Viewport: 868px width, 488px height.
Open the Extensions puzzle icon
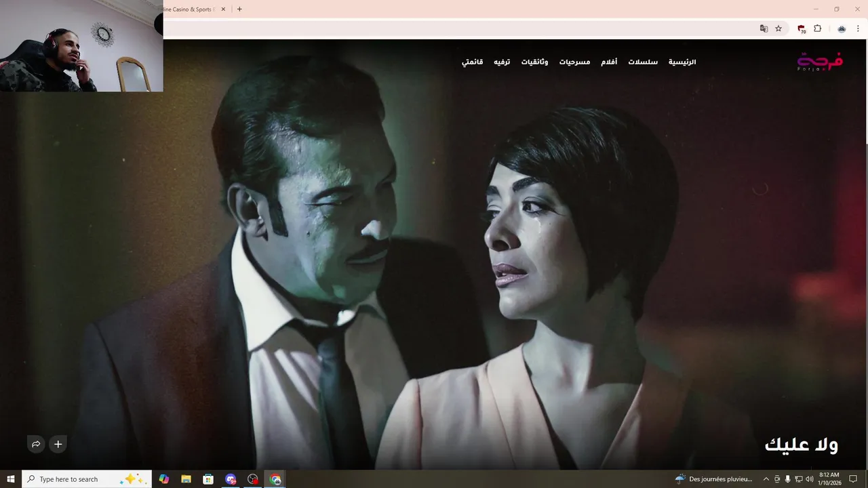coord(818,28)
